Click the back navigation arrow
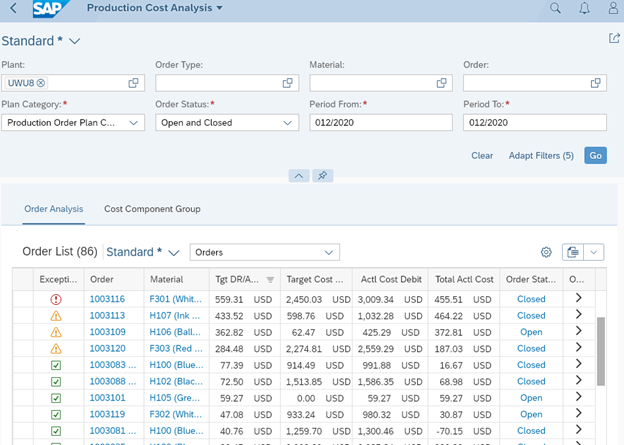Viewport: 624px width, 445px height. (13, 9)
